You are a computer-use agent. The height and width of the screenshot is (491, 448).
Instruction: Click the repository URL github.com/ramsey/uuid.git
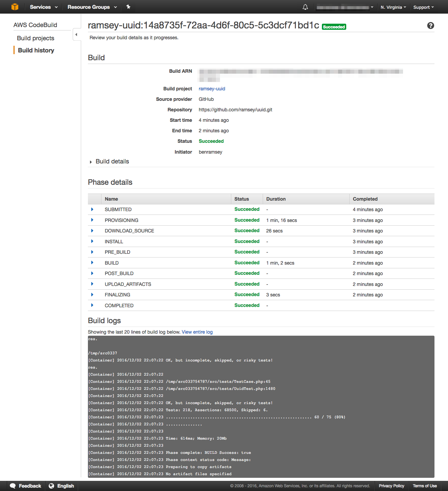tap(235, 110)
